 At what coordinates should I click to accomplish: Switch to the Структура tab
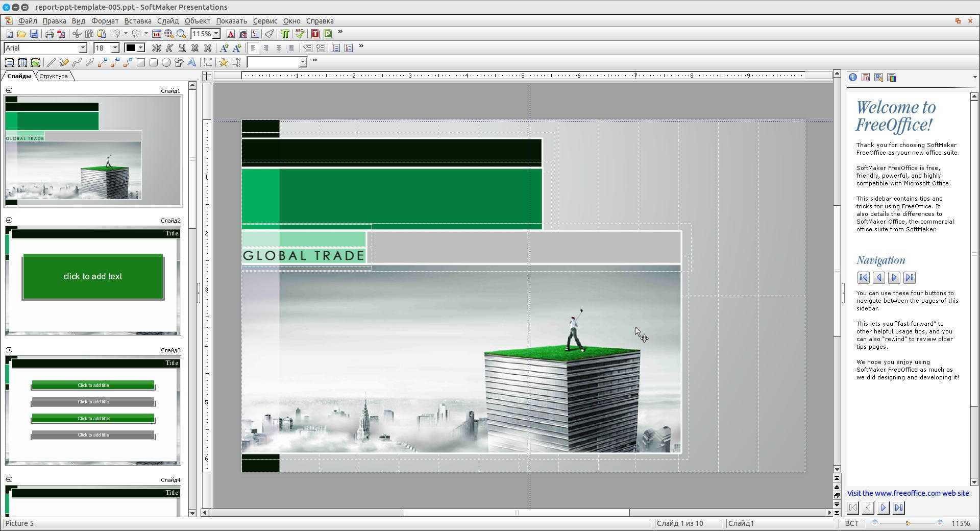[x=54, y=76]
